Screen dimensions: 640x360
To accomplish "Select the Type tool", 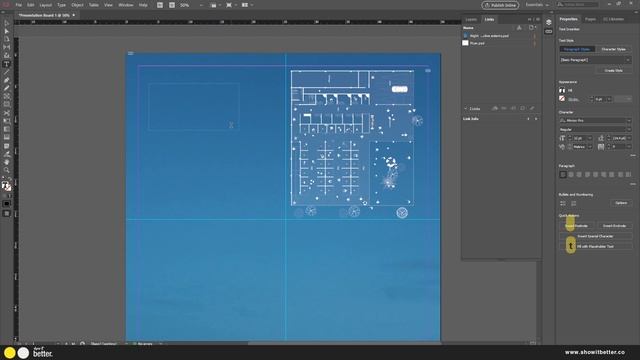I will coord(7,64).
